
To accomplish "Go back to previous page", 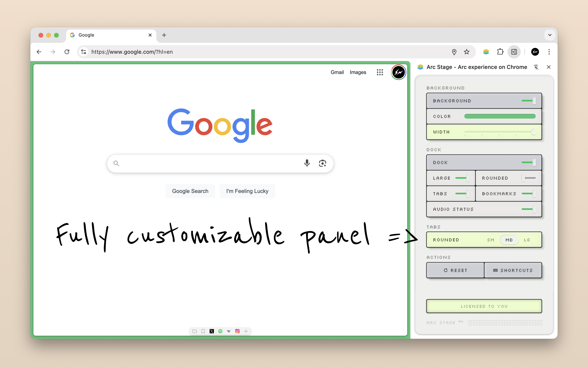I will (39, 52).
